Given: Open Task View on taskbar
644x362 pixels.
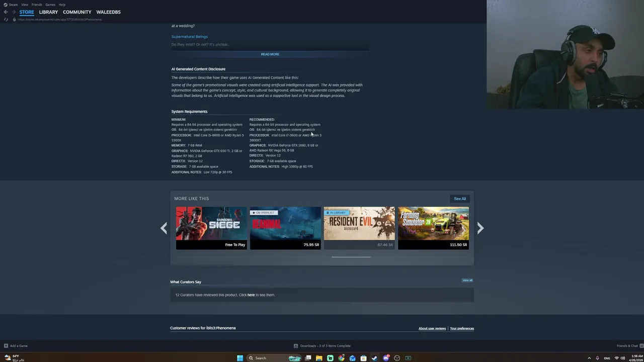Looking at the screenshot, I should tap(308, 358).
